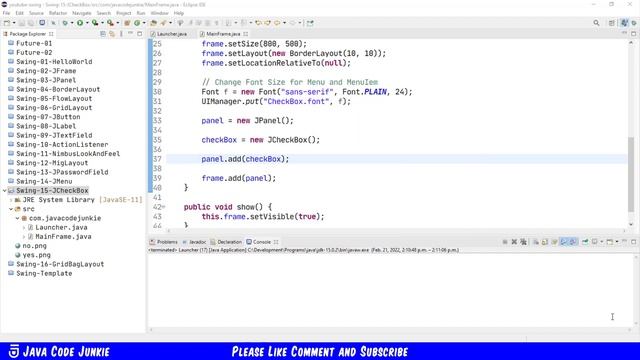Screen dimensions: 640x360
Task: Run the program with green Run button
Action: click(x=80, y=23)
